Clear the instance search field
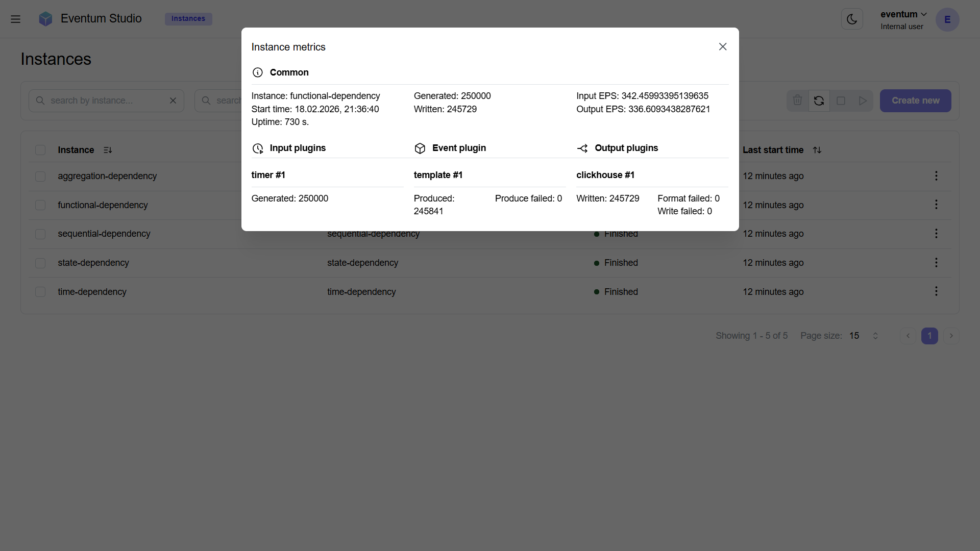980x551 pixels. point(173,101)
